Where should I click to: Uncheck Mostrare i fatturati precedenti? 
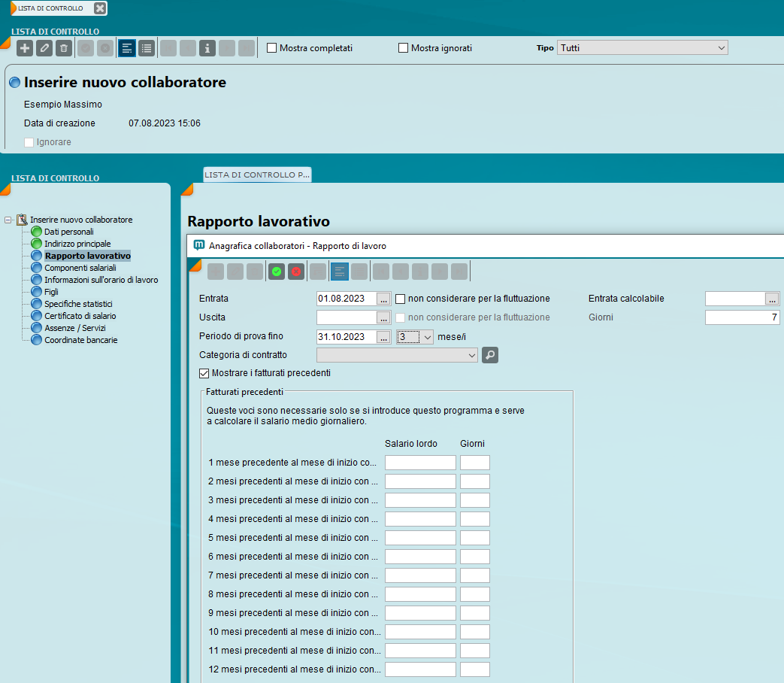[x=204, y=373]
